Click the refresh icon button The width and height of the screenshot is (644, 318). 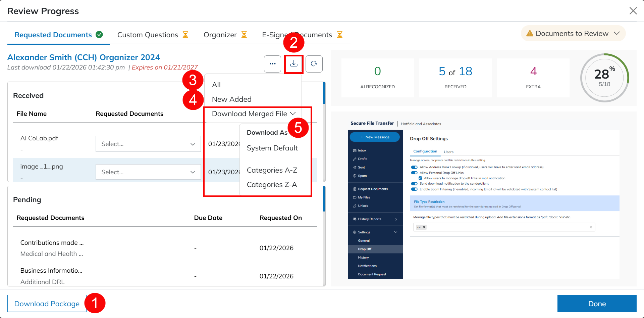point(314,64)
